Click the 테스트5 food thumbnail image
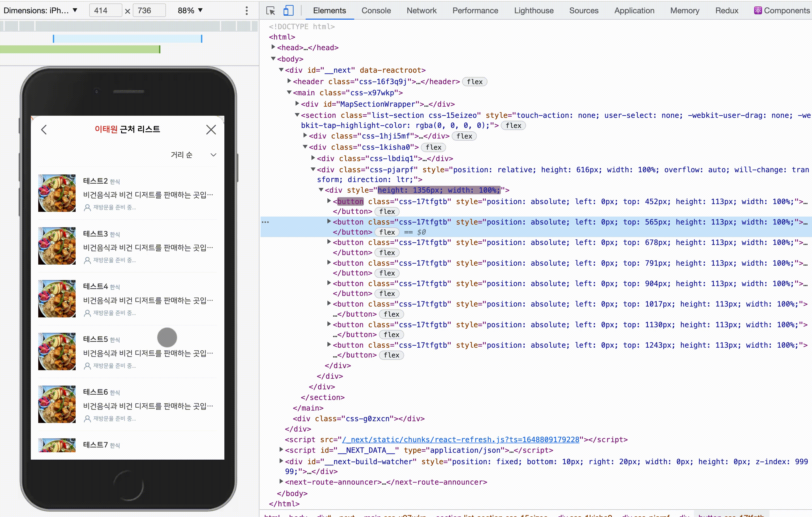This screenshot has width=812, height=517. click(x=57, y=351)
